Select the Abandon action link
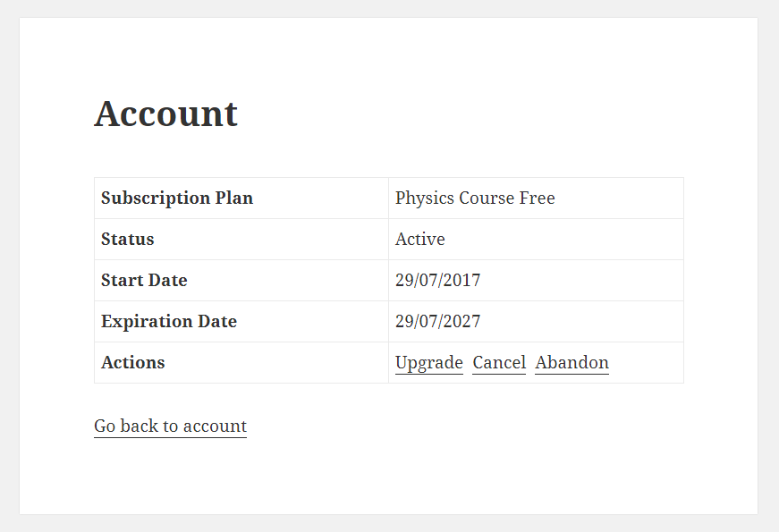 pyautogui.click(x=572, y=363)
